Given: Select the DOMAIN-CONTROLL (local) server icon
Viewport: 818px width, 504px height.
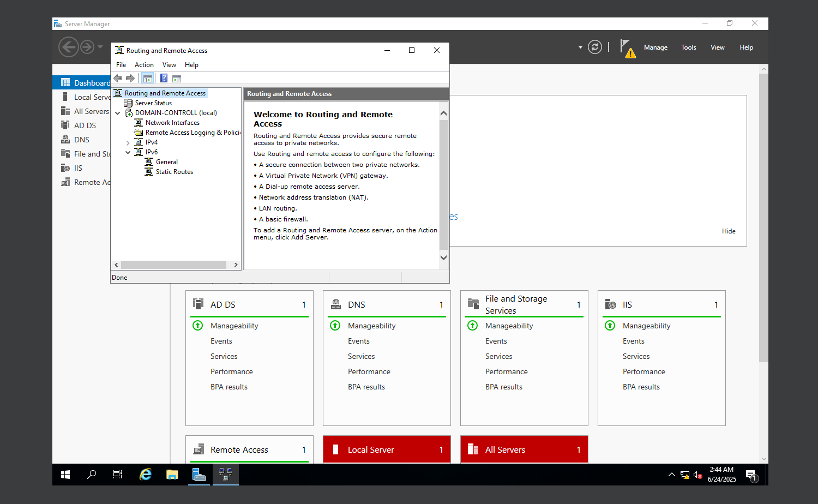Looking at the screenshot, I should pyautogui.click(x=129, y=113).
